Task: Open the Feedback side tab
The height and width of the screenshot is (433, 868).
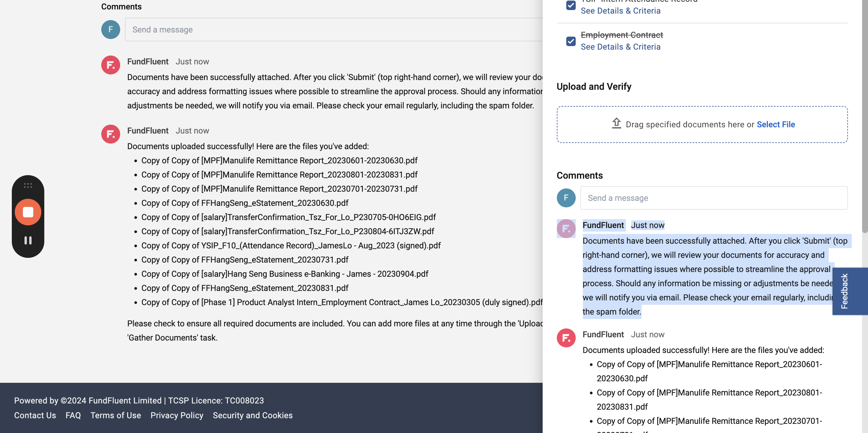Action: [x=850, y=291]
